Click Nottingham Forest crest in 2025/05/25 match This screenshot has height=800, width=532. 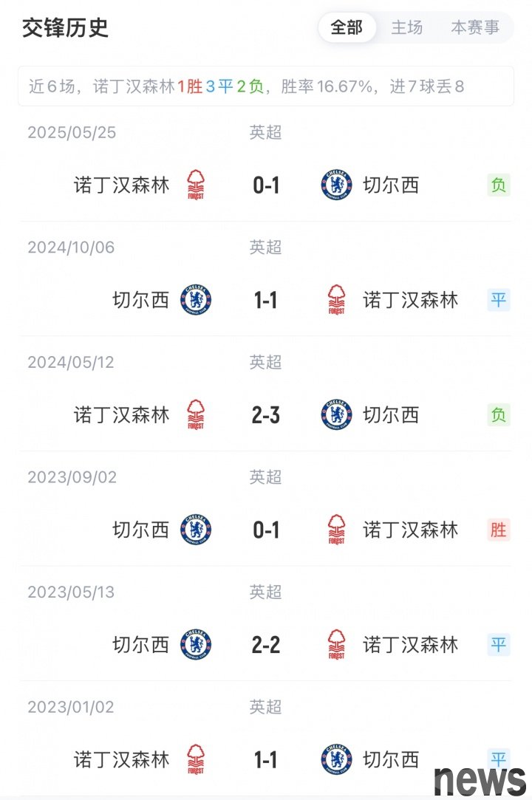click(195, 185)
